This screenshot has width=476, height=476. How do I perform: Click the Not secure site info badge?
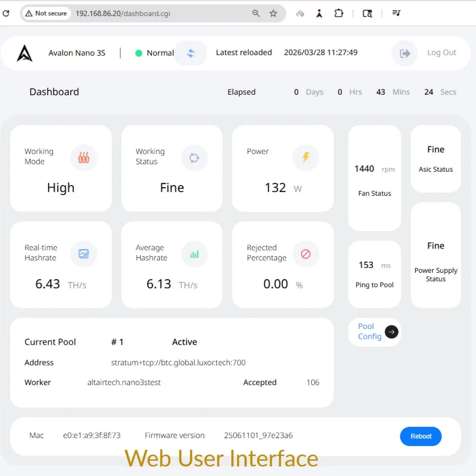click(47, 13)
